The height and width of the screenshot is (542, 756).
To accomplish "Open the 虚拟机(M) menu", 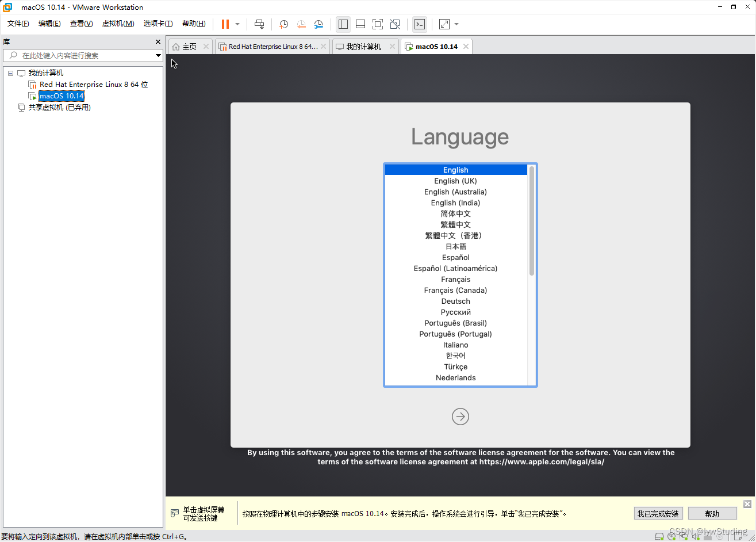I will point(118,24).
